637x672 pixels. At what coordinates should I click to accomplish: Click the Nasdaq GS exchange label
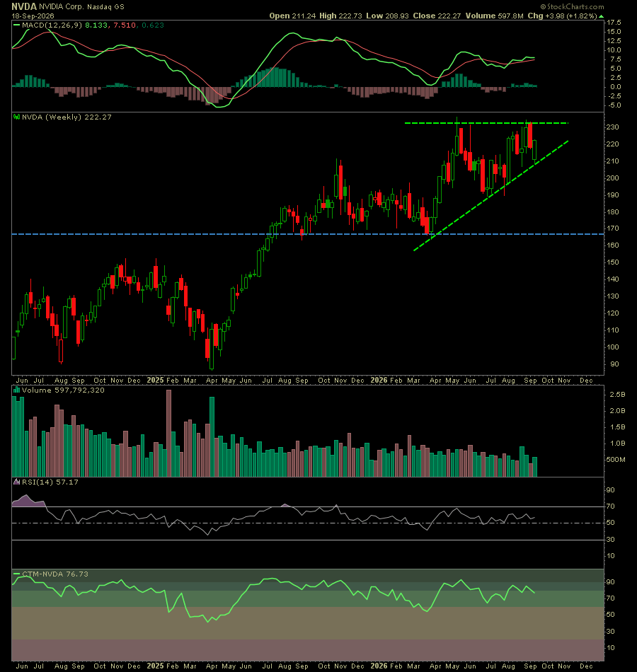[x=105, y=7]
